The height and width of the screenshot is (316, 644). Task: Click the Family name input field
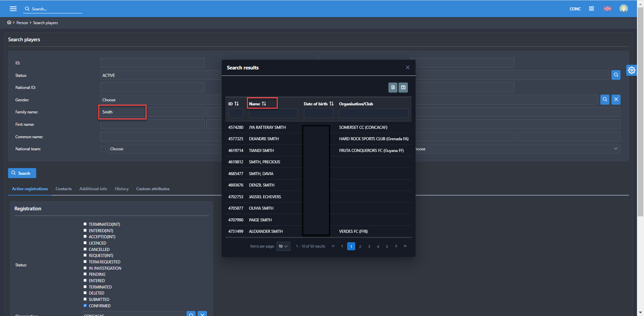[122, 112]
